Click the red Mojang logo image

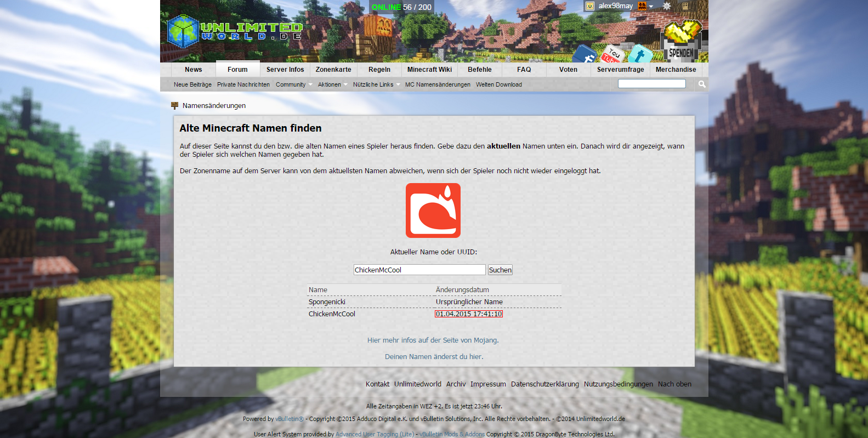(x=433, y=211)
